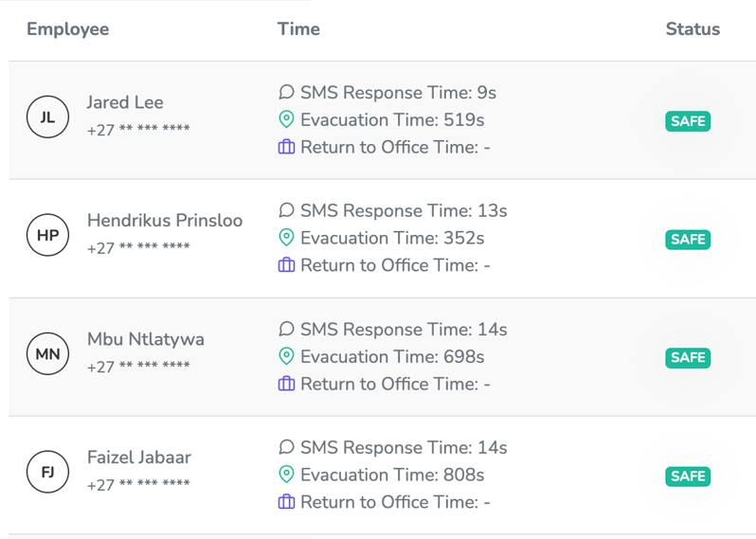756x539 pixels.
Task: Click the SAFE badge for Hendrikus Prinsloo
Action: (688, 240)
